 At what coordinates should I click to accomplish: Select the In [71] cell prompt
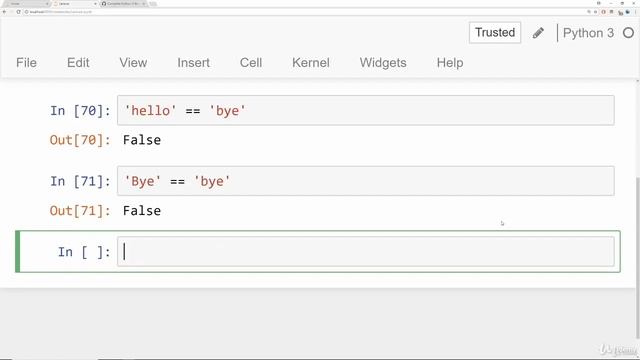[x=80, y=181]
